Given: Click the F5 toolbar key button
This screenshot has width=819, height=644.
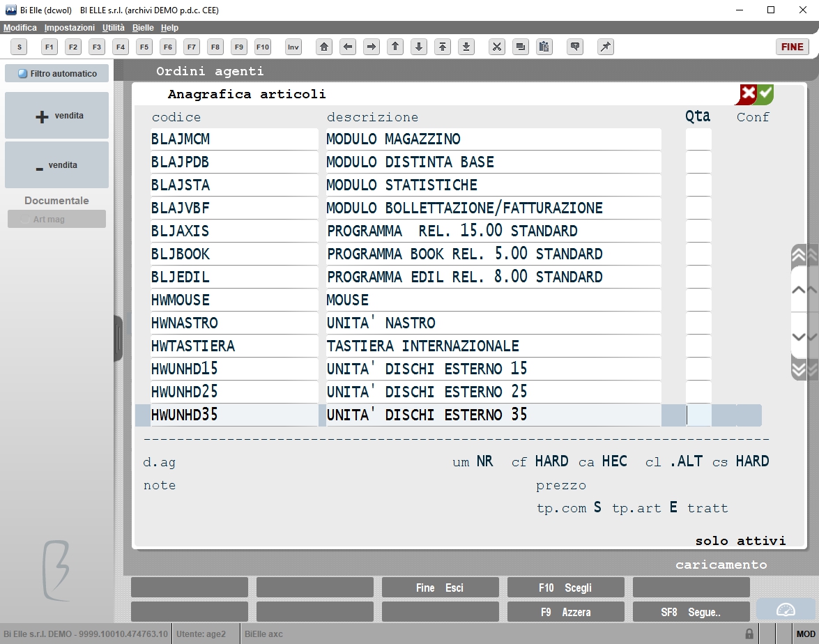Looking at the screenshot, I should 144,47.
